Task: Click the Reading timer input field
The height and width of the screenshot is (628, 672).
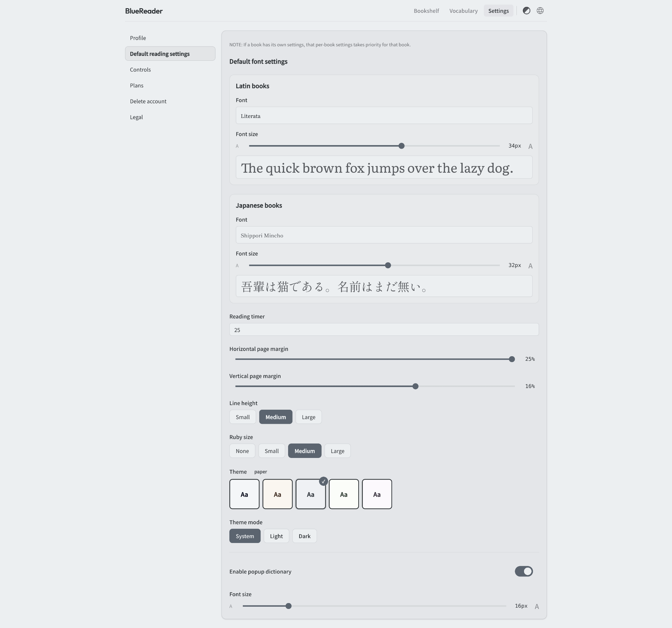Action: [384, 330]
